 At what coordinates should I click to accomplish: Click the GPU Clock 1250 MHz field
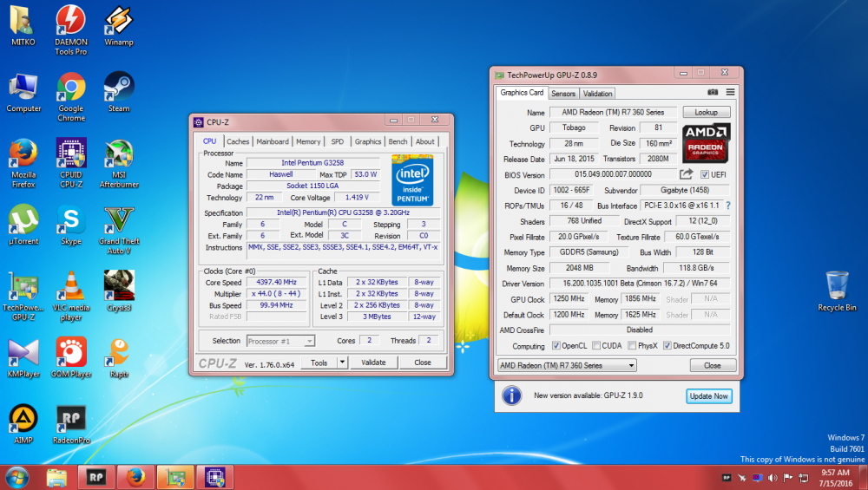coord(569,298)
